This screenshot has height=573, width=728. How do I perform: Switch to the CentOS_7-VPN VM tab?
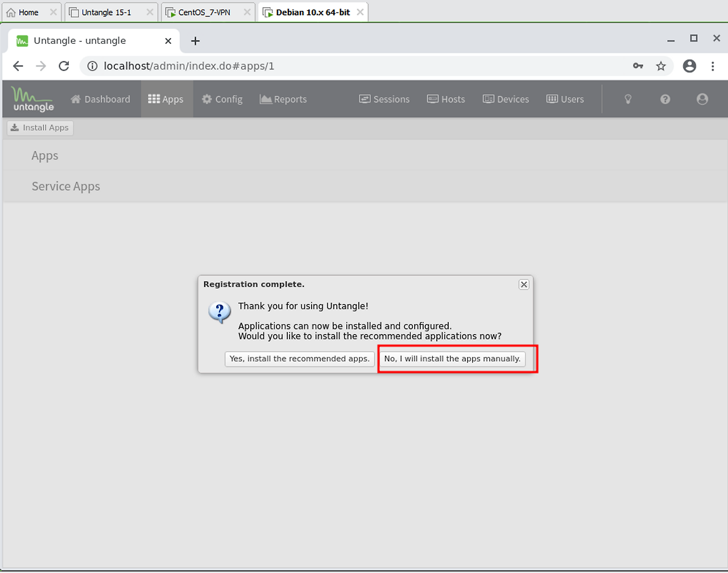pyautogui.click(x=204, y=12)
